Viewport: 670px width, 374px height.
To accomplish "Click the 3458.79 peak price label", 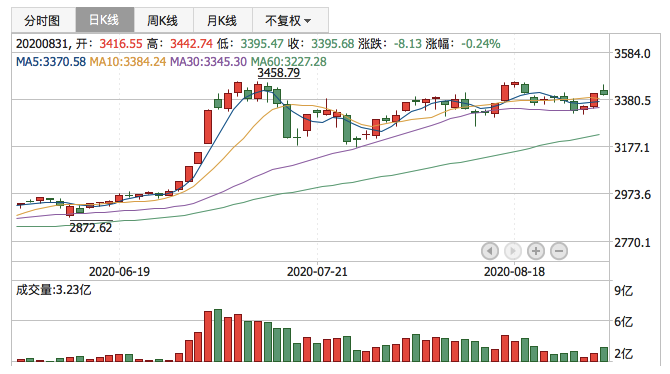I will (x=278, y=73).
